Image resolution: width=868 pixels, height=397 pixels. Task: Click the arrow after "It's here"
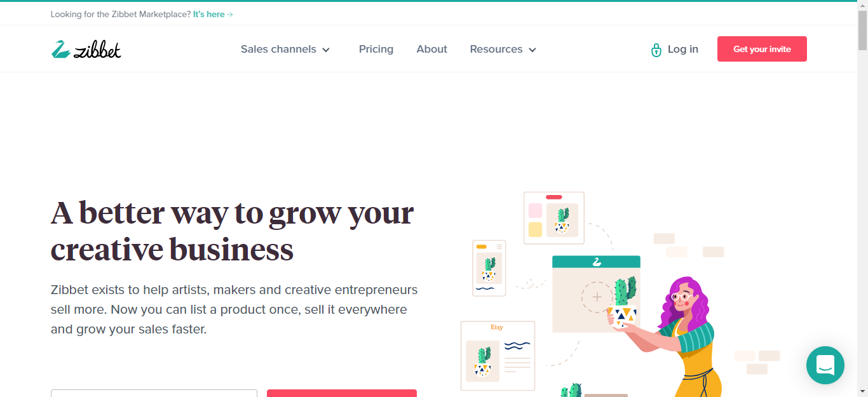(230, 15)
